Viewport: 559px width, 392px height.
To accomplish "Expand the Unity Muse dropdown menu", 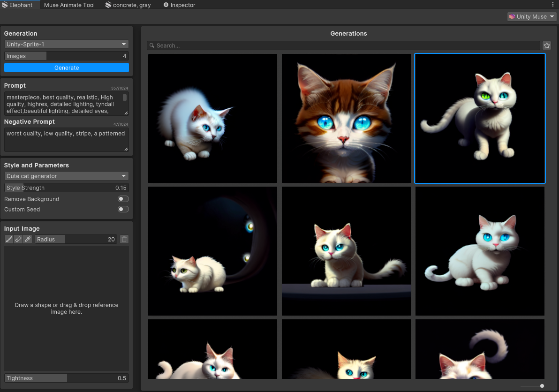I will (531, 16).
